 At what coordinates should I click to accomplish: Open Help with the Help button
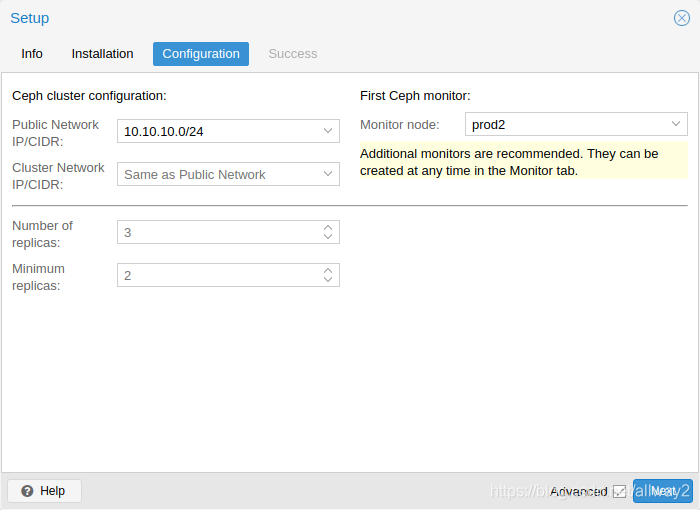pos(45,491)
